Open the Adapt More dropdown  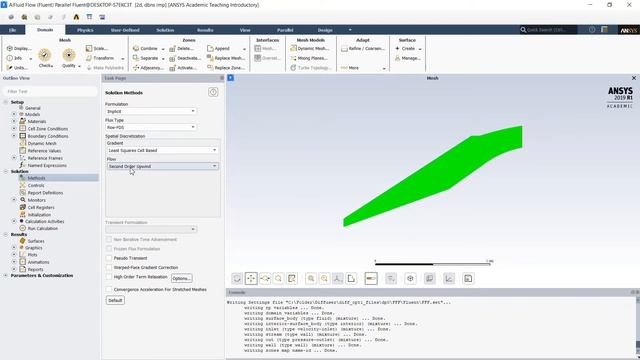pos(363,68)
